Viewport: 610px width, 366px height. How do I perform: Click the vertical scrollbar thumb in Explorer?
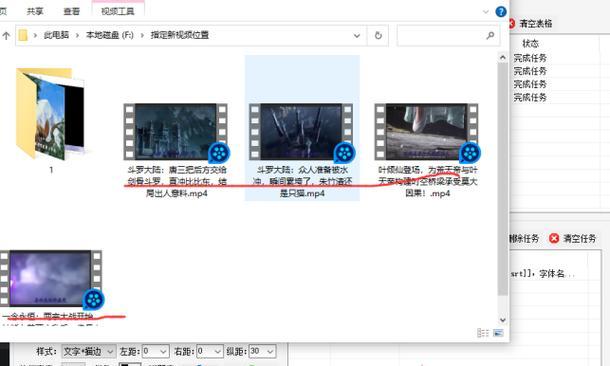503,178
